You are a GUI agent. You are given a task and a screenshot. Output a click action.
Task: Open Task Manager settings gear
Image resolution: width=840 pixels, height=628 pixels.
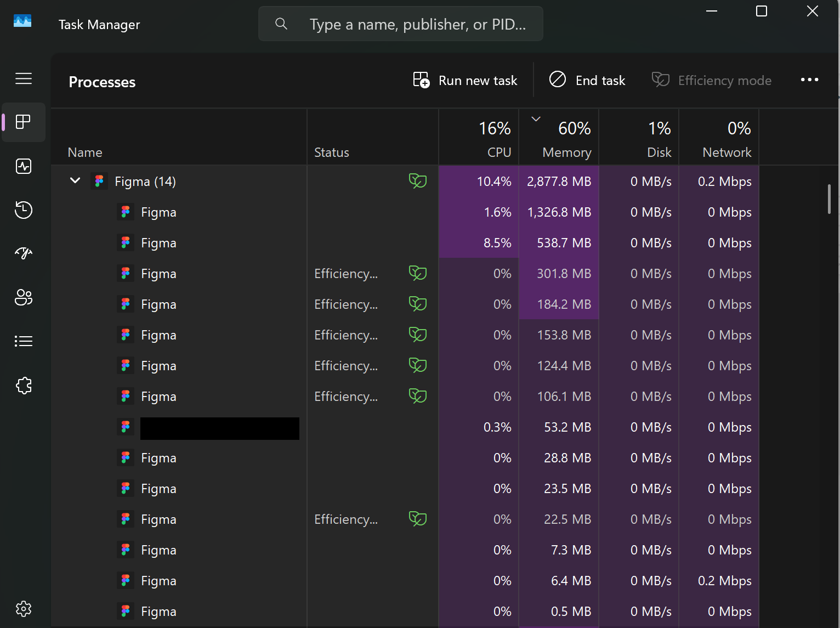point(24,609)
